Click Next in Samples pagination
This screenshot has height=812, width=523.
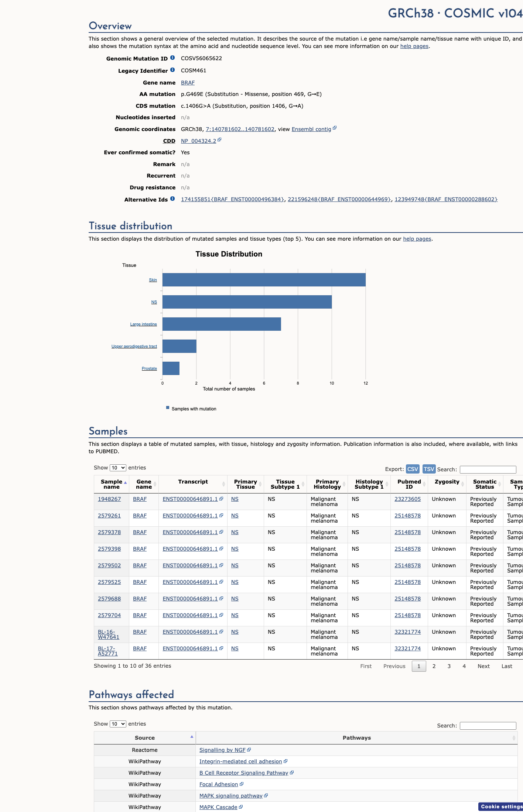(x=483, y=666)
